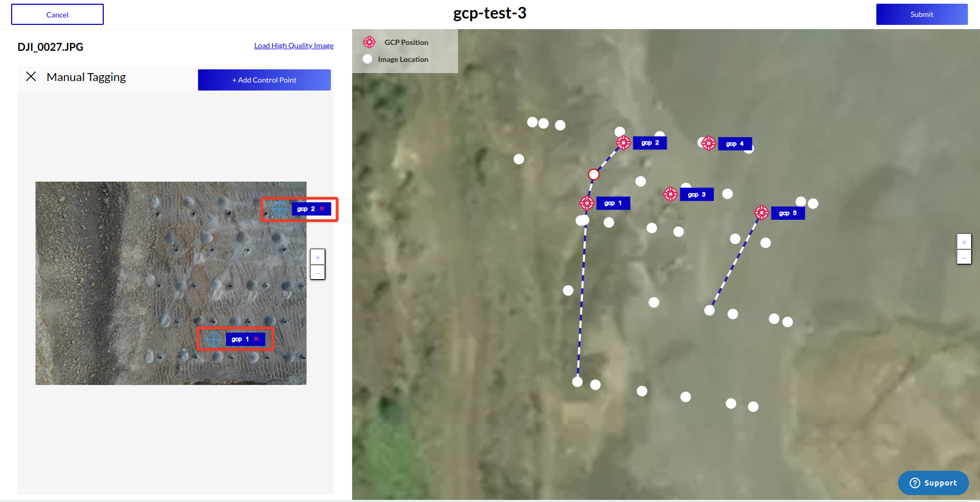Viewport: 980px width, 502px height.
Task: Click the gcp 1 target marker on map
Action: (587, 203)
